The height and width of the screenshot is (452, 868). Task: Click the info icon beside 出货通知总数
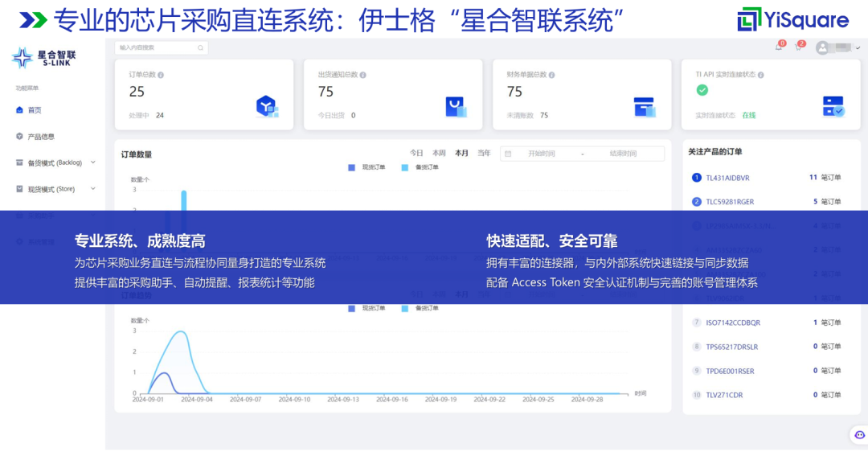[362, 75]
